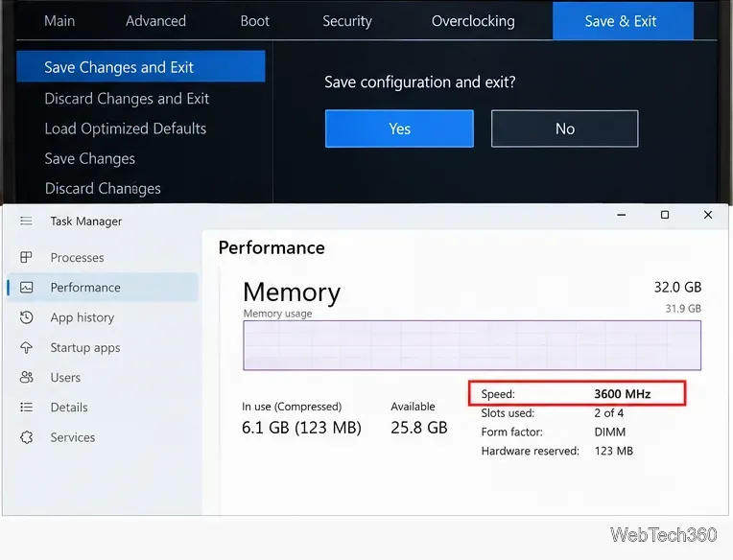Click the DIMM form factor value
The width and height of the screenshot is (733, 560).
pos(609,432)
